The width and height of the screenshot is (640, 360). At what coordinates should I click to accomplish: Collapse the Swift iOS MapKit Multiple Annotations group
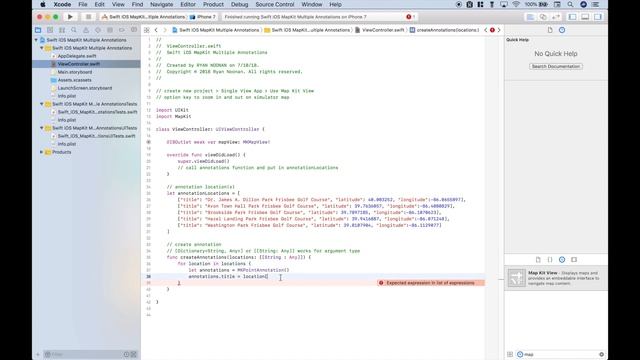42,48
